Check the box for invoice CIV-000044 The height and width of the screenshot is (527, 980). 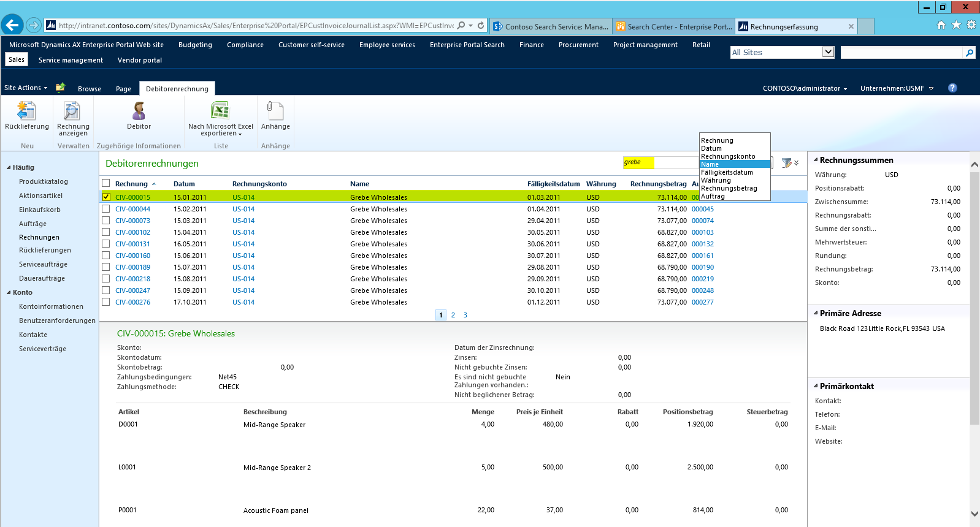(x=106, y=209)
